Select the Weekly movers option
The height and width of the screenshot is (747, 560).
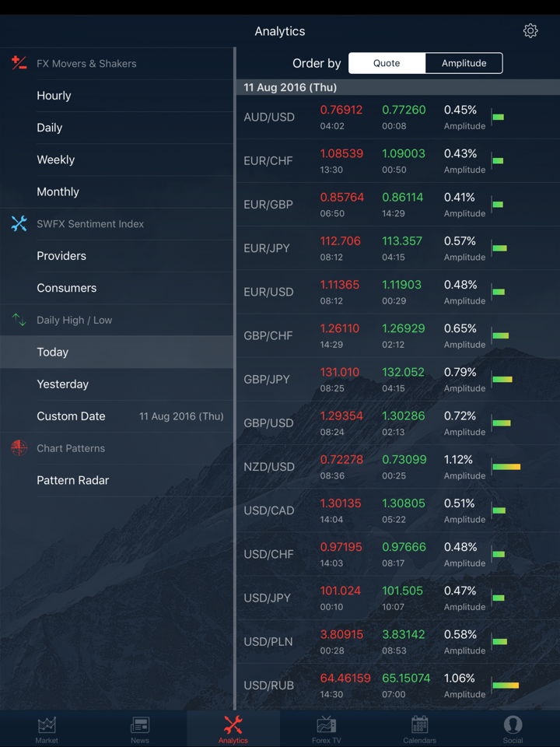[56, 160]
